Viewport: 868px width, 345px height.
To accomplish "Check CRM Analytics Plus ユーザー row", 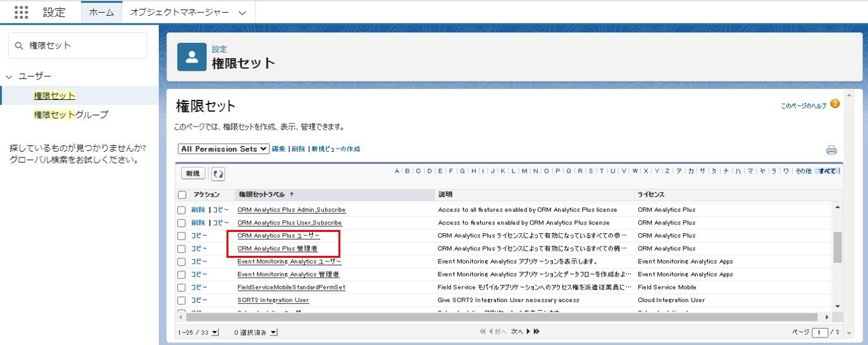I will click(x=182, y=236).
